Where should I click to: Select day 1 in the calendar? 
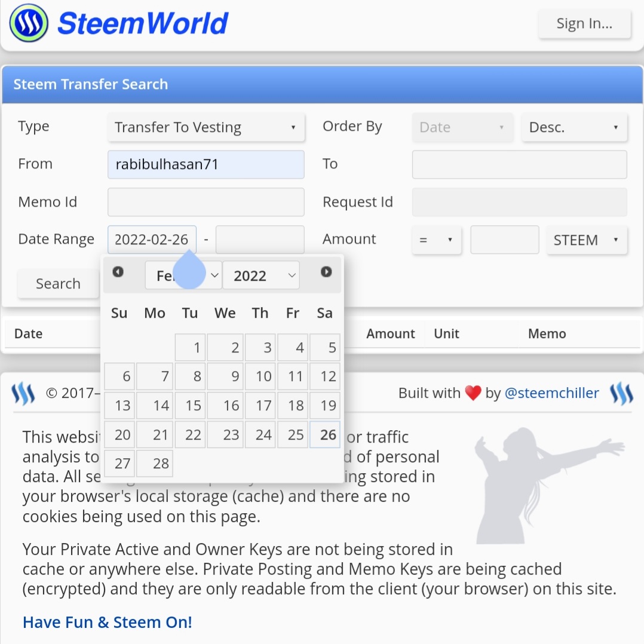click(190, 348)
